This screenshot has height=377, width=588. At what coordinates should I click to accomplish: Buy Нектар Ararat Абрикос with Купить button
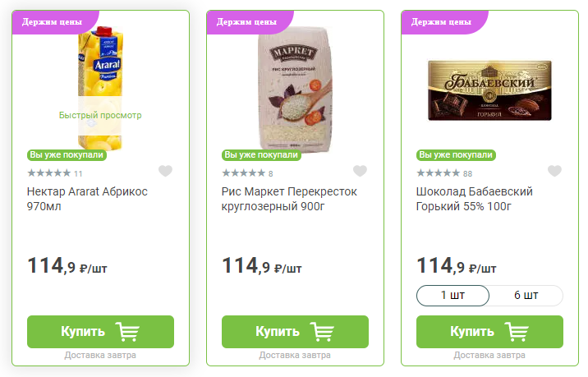pyautogui.click(x=100, y=332)
